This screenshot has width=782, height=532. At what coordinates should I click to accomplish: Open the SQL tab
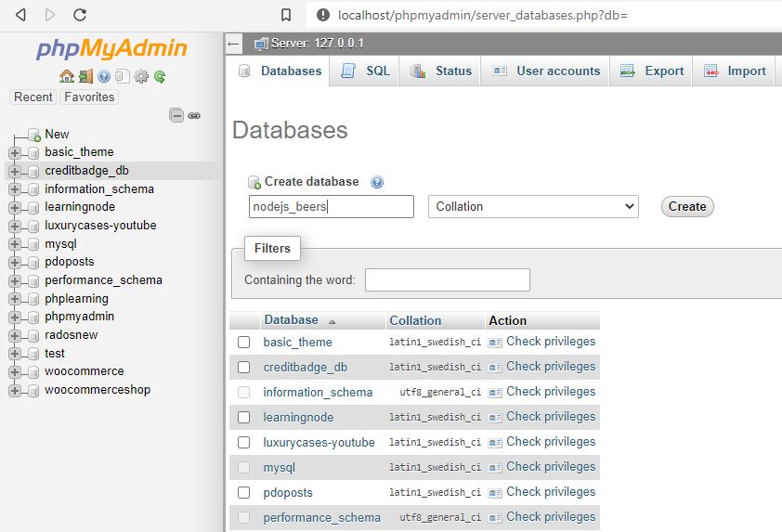pos(365,71)
